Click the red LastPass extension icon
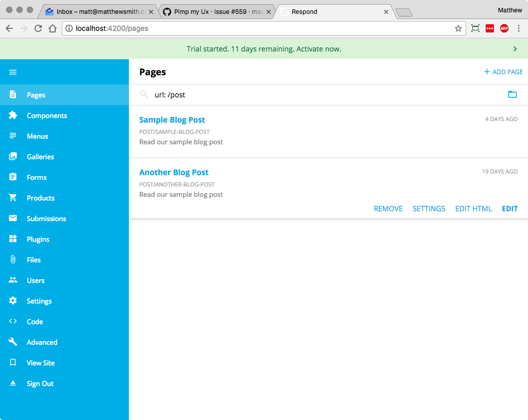Viewport: 528px width, 420px height. 490,29
